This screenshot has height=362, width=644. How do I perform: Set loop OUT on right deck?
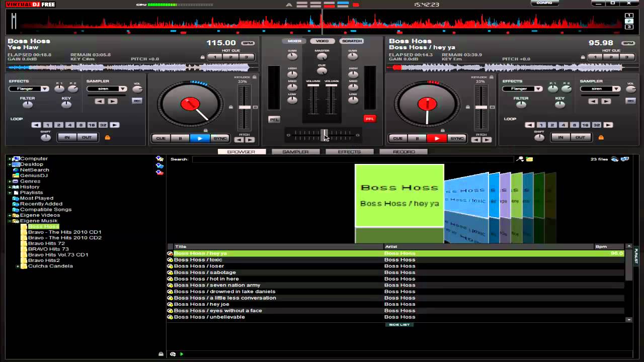point(580,137)
